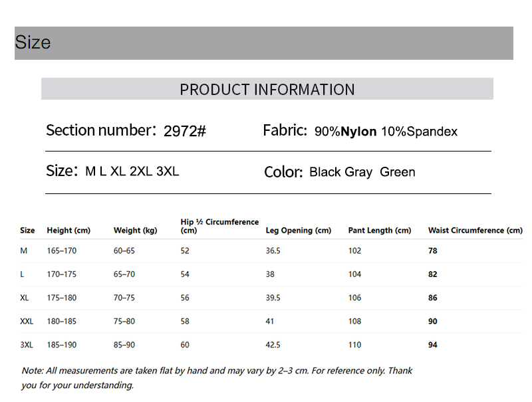Click the M L XL 2XL 3XL size list
Image resolution: width=532 pixels, height=402 pixels.
pyautogui.click(x=132, y=171)
